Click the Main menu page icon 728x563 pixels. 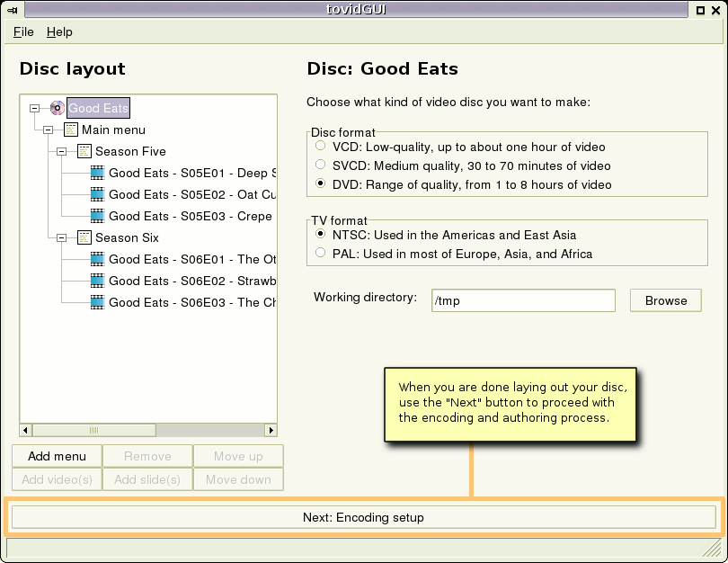[71, 130]
